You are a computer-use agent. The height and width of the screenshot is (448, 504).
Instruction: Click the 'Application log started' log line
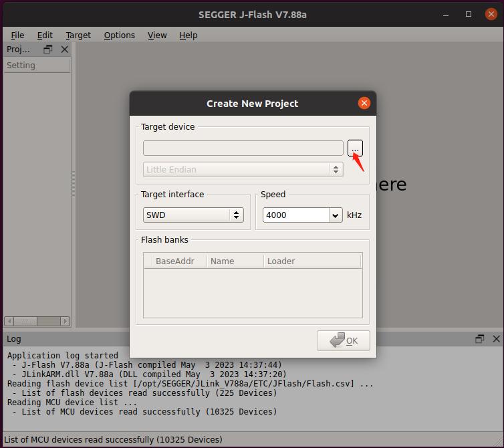[x=63, y=355]
